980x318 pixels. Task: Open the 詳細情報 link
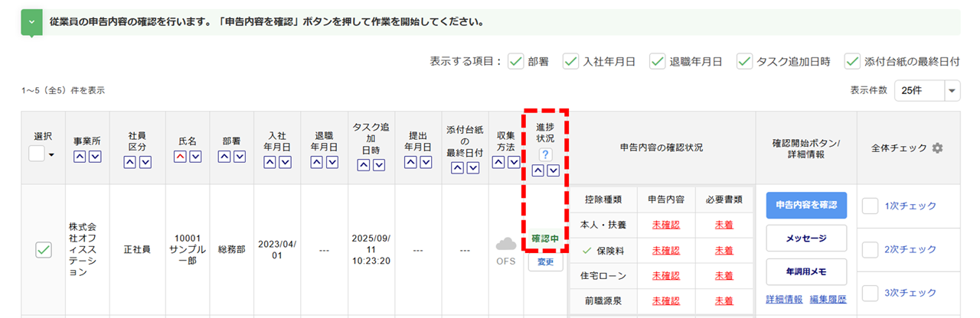pyautogui.click(x=785, y=298)
